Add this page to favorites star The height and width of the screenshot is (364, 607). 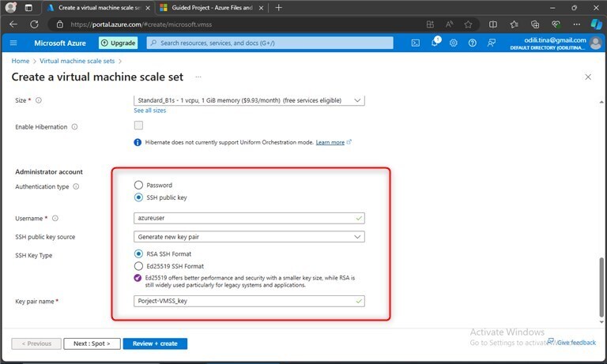(x=468, y=24)
